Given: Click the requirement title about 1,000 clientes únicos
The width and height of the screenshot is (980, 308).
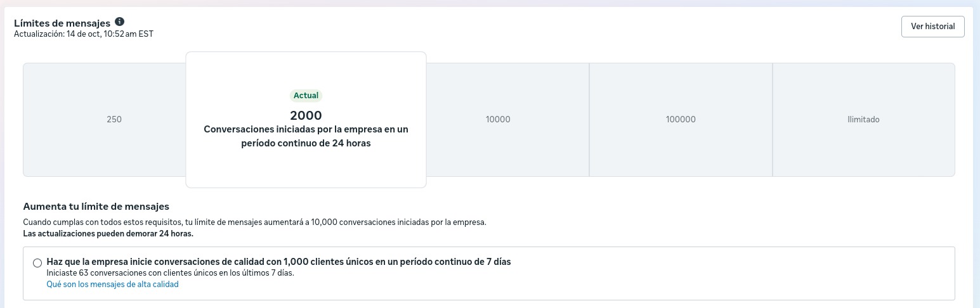Looking at the screenshot, I should tap(278, 262).
